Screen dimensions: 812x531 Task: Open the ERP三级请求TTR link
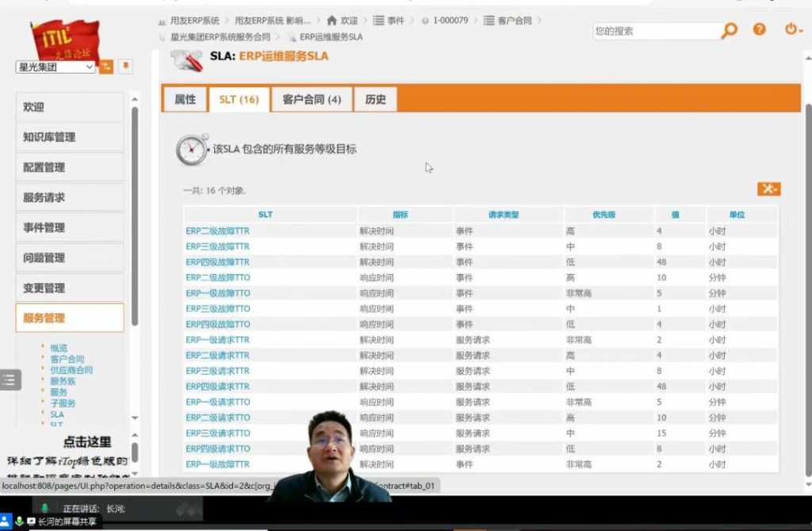(x=217, y=371)
